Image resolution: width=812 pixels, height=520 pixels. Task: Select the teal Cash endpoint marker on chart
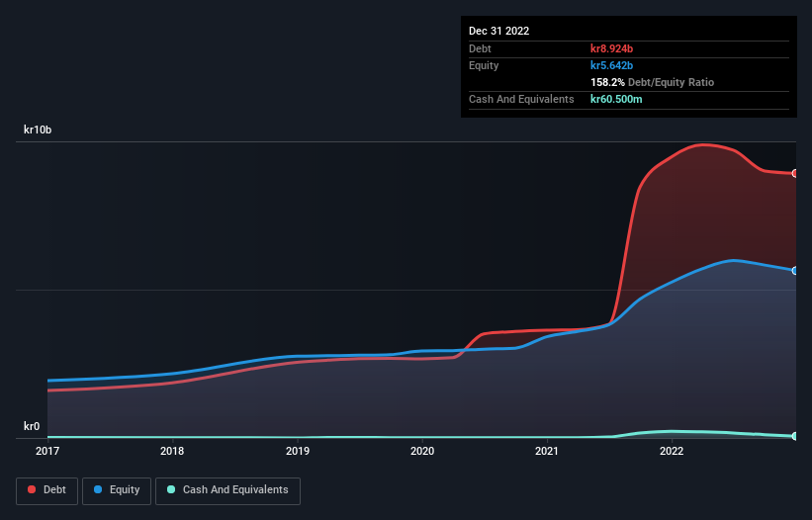(795, 436)
